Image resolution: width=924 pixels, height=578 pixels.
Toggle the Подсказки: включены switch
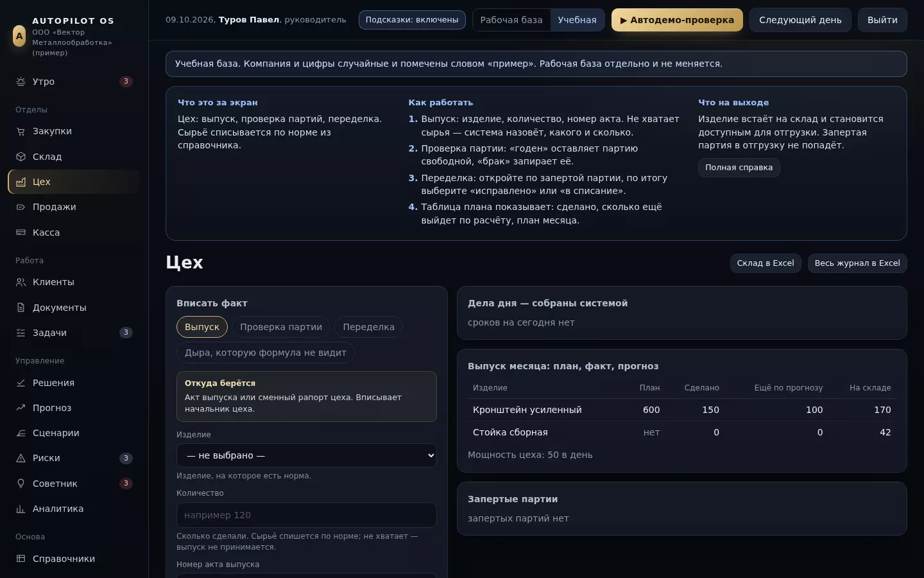click(x=412, y=20)
